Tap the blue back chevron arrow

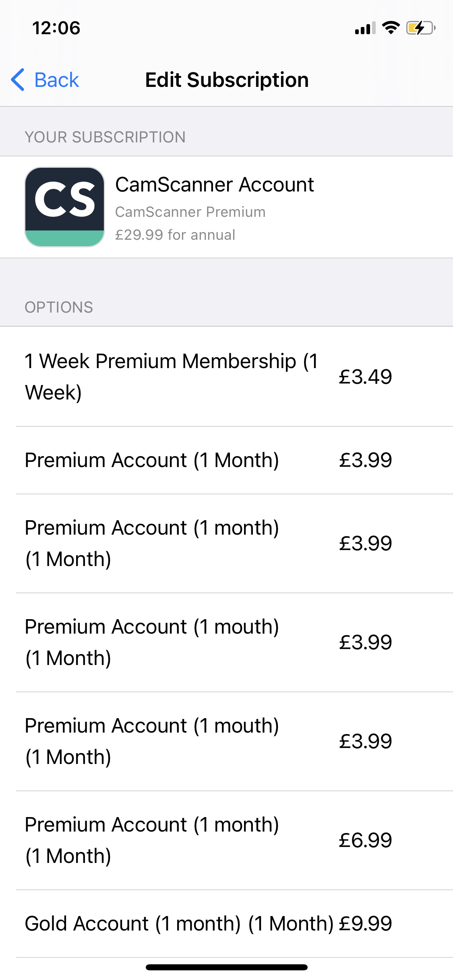[x=18, y=80]
